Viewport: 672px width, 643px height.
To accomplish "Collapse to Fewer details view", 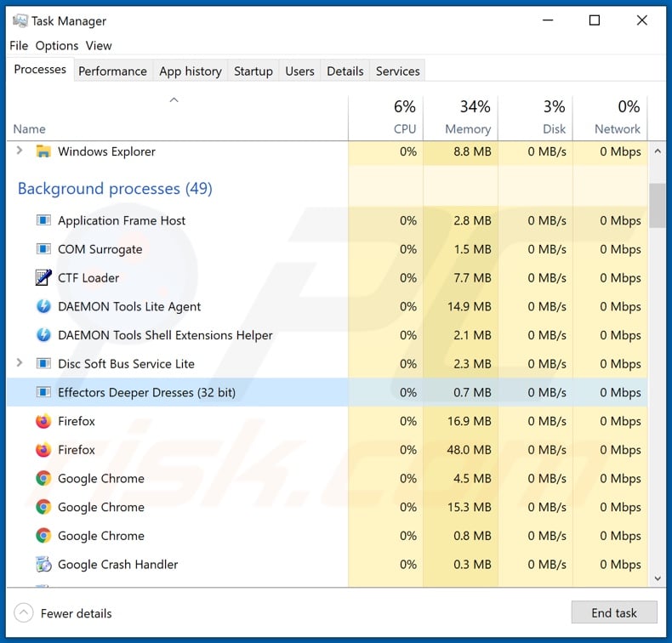I will (63, 613).
